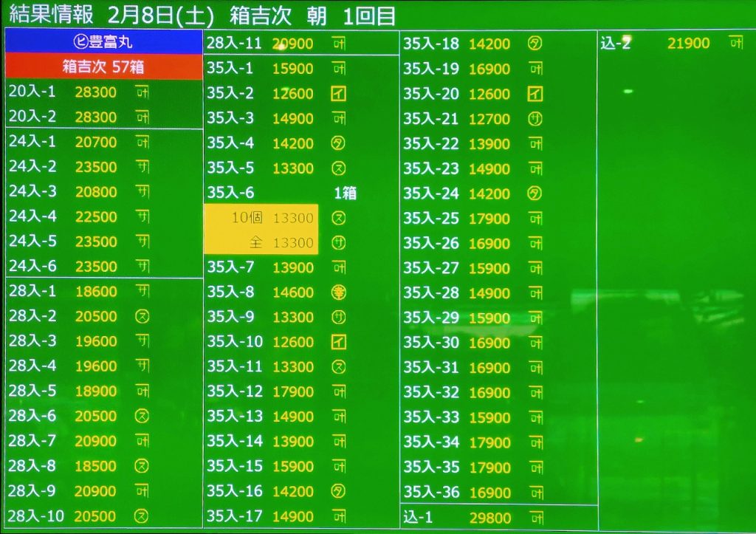Select the boxed イ mark beside 35入-20
Viewport: 756px width, 534px height.
click(535, 94)
